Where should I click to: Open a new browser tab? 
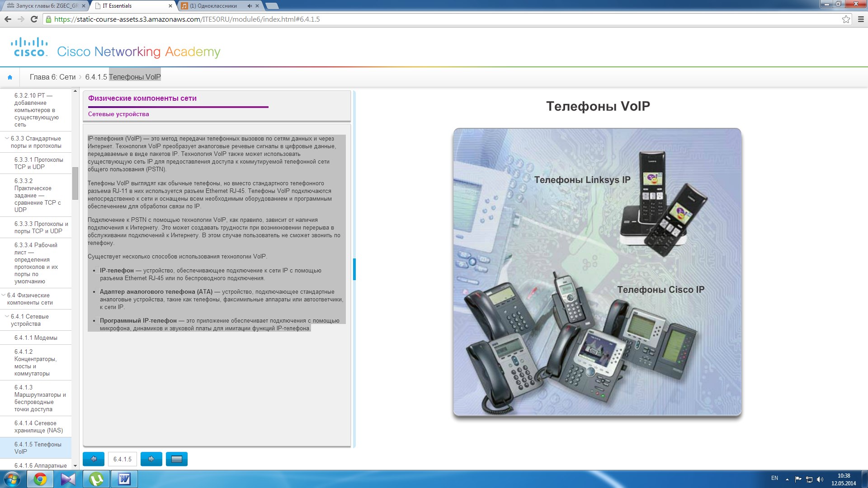[x=272, y=6]
